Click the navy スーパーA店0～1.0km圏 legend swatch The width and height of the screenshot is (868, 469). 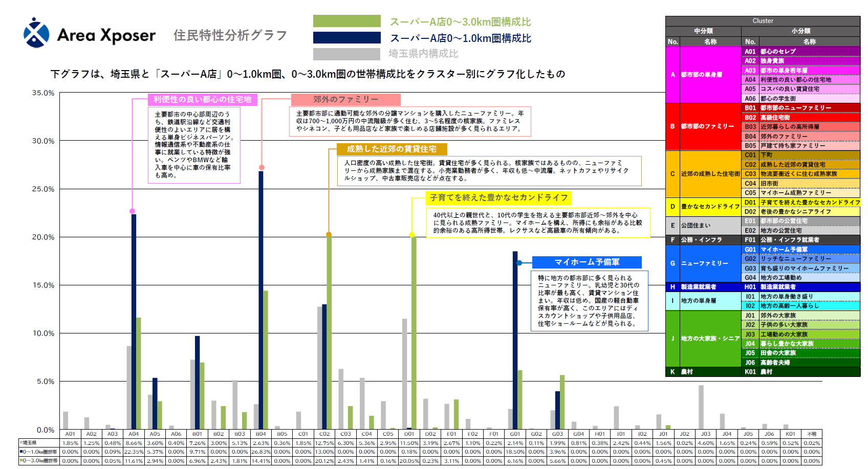tap(346, 38)
